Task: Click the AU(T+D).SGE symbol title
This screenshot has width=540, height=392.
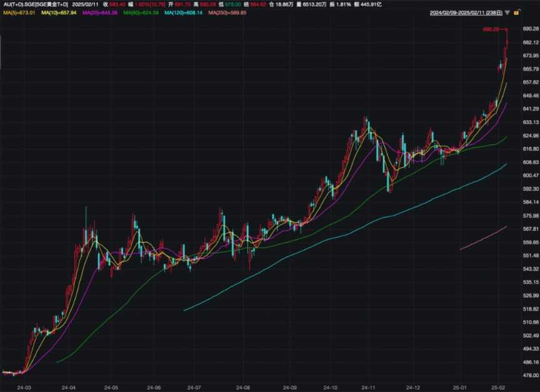Action: [36, 4]
